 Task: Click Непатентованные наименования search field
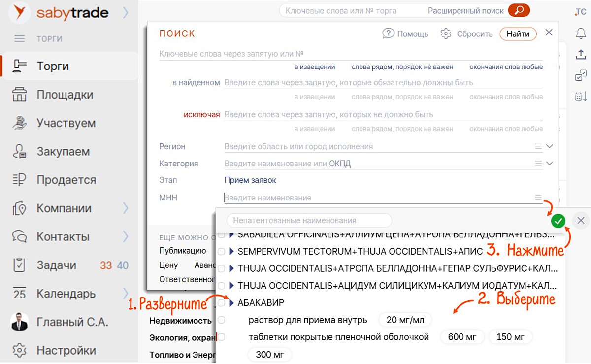point(309,221)
